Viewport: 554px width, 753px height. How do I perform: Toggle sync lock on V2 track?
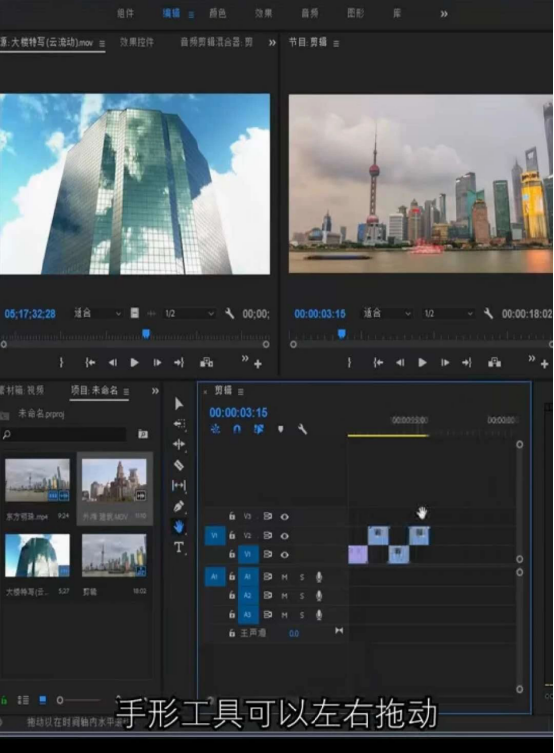coord(268,535)
